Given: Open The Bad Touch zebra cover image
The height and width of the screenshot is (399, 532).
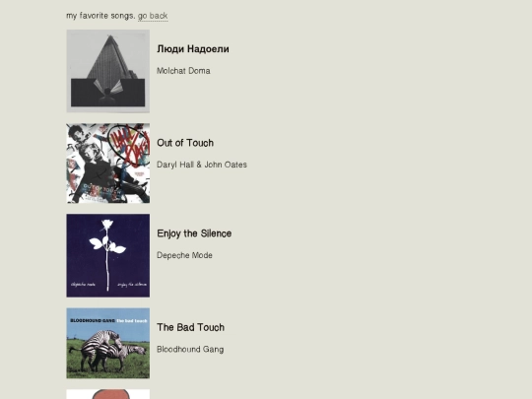Looking at the screenshot, I should (108, 343).
